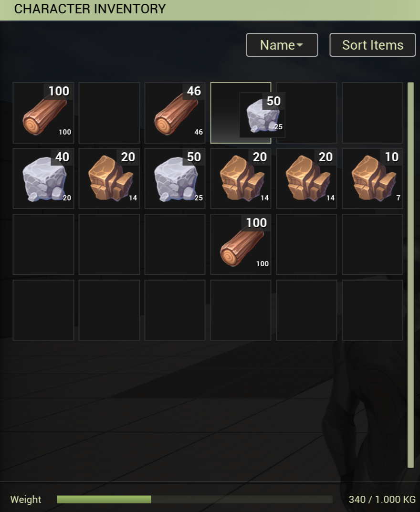Pick the stone stack of 50 in second row

click(x=175, y=178)
